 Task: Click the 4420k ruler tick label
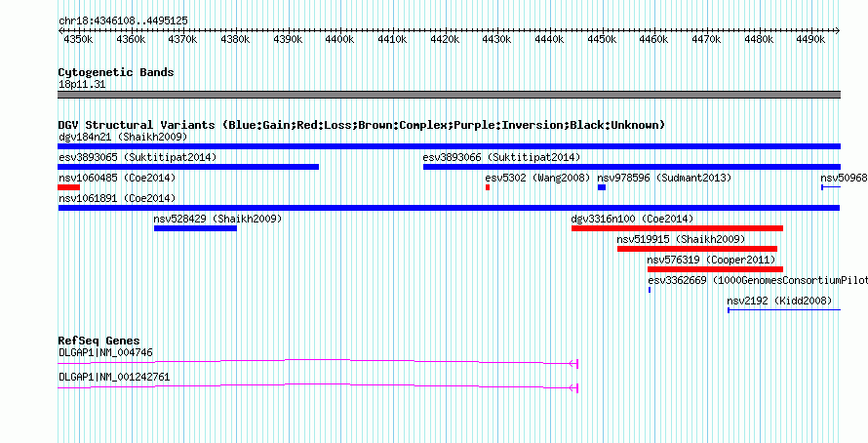tap(445, 40)
